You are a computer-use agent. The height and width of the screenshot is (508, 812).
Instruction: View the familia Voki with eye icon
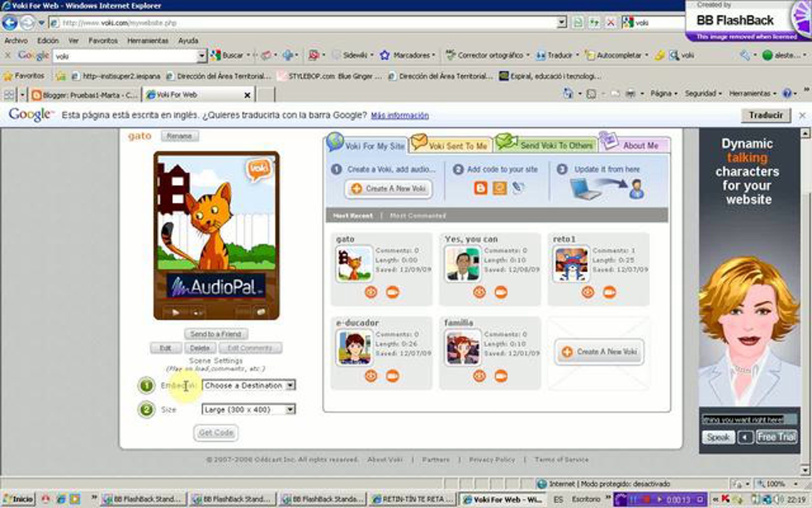[479, 376]
